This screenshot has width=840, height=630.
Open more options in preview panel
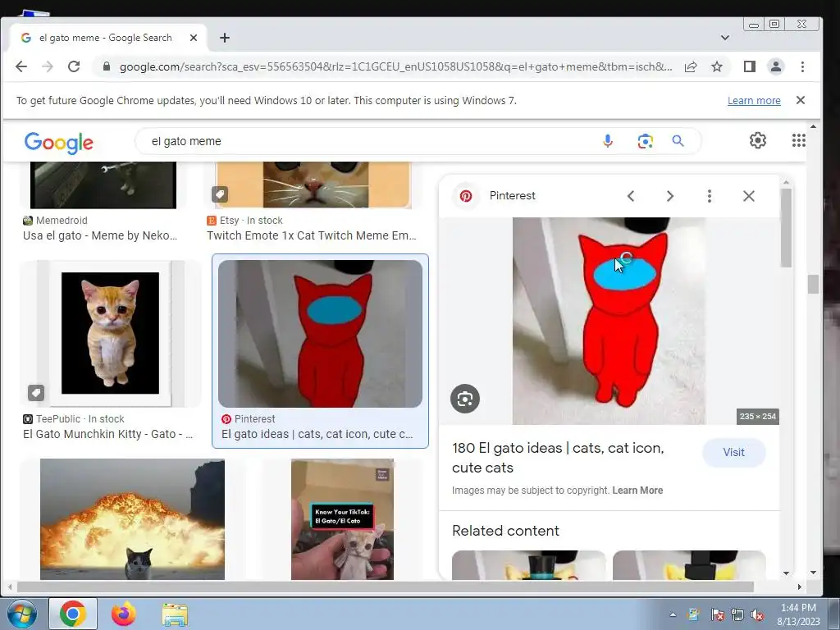pyautogui.click(x=710, y=196)
